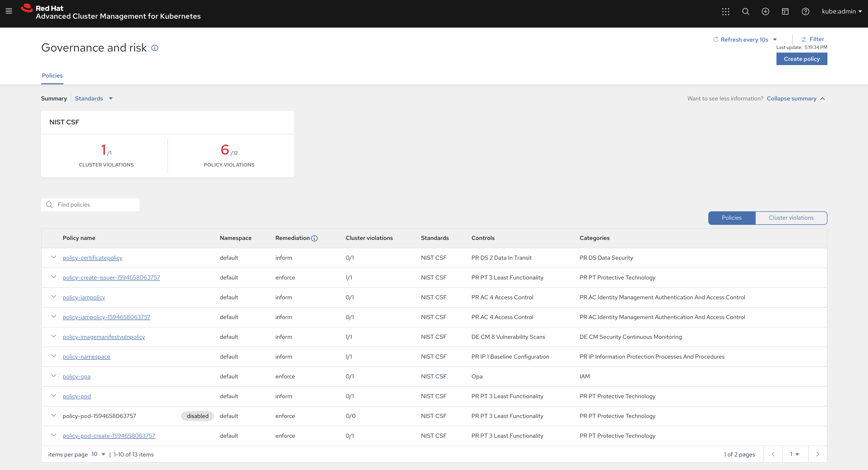The width and height of the screenshot is (868, 470).
Task: Open the Visual Web Terminal icon
Action: pyautogui.click(x=785, y=11)
